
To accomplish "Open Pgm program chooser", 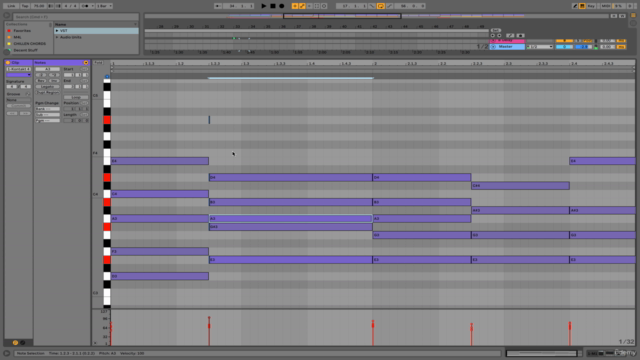I will point(47,120).
